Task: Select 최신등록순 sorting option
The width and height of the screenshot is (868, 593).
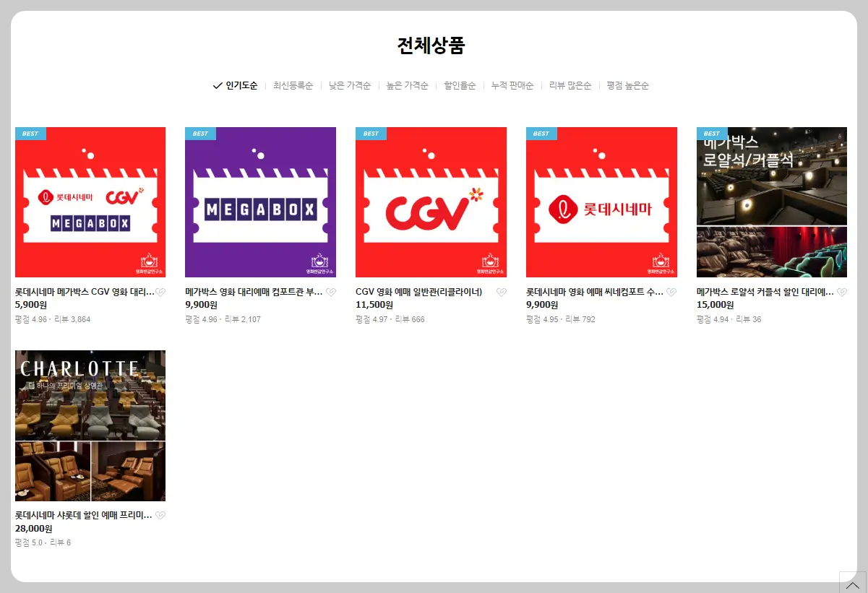Action: [293, 85]
